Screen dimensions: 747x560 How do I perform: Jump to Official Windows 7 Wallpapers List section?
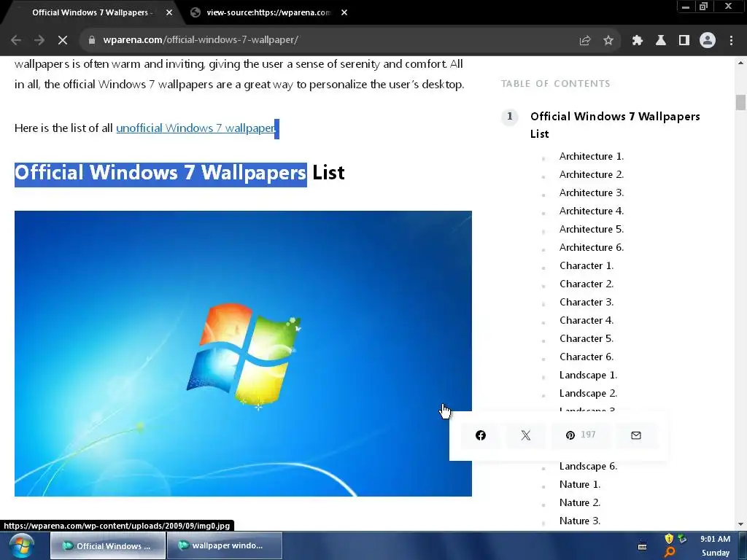(x=615, y=125)
